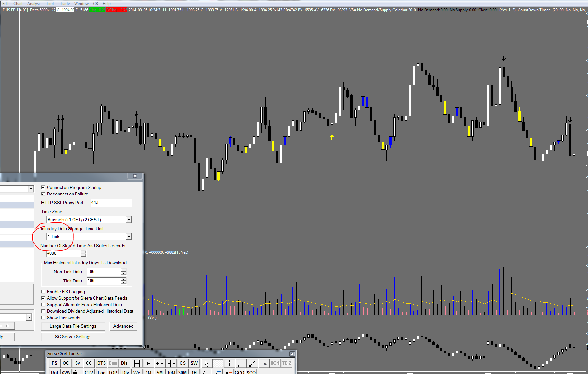This screenshot has height=374, width=588.
Task: Click the FS button in Sierra Chart ToolBar
Action: pos(54,363)
